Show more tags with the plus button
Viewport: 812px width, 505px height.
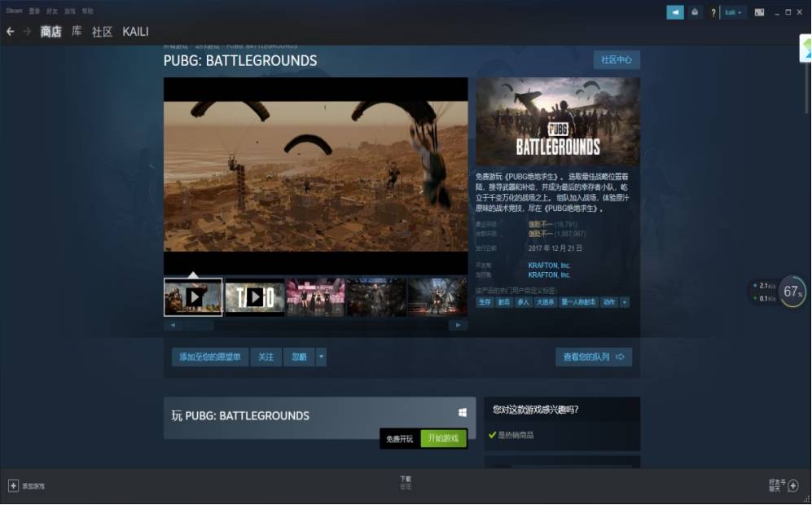625,302
